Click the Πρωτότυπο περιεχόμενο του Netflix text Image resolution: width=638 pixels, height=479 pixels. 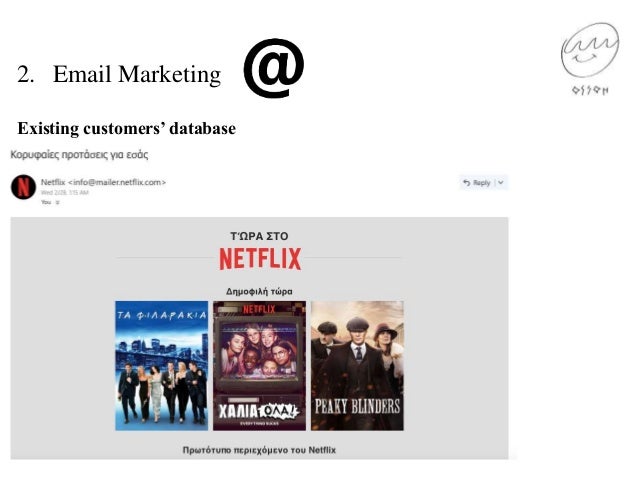(259, 450)
